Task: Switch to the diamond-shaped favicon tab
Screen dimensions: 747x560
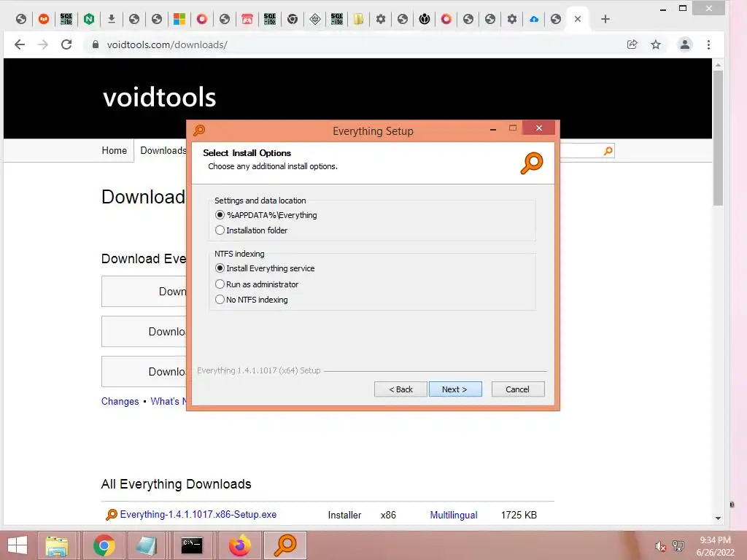Action: pos(315,19)
